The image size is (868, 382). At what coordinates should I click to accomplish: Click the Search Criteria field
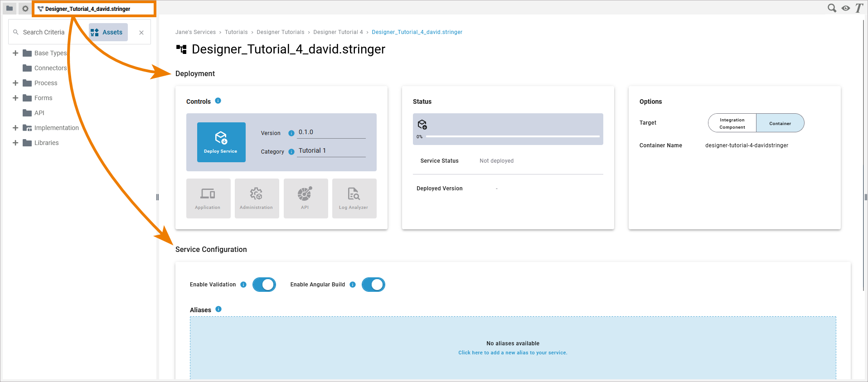[44, 32]
